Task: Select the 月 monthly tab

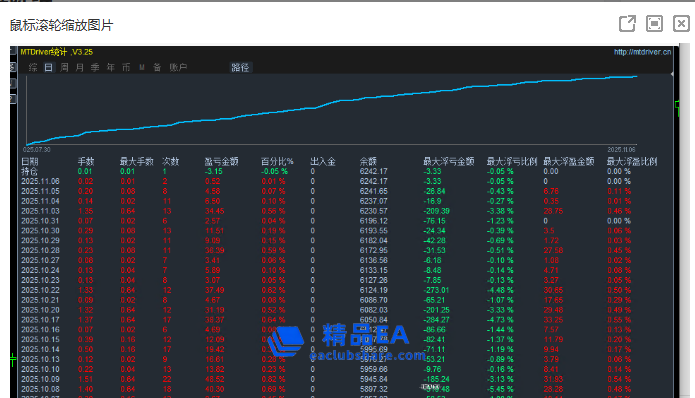Action: coord(79,67)
